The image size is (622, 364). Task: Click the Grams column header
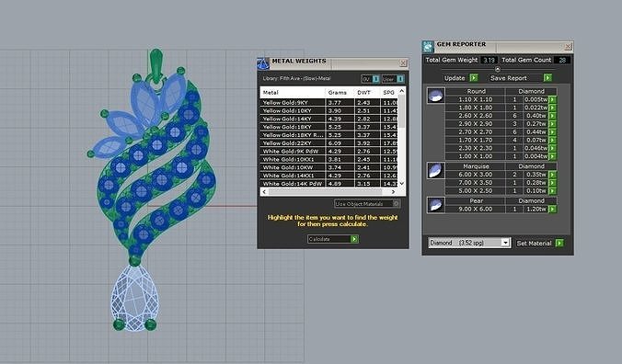coord(340,92)
